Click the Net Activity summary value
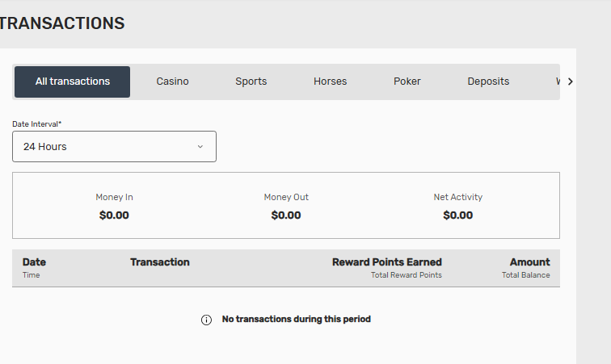 tap(458, 215)
